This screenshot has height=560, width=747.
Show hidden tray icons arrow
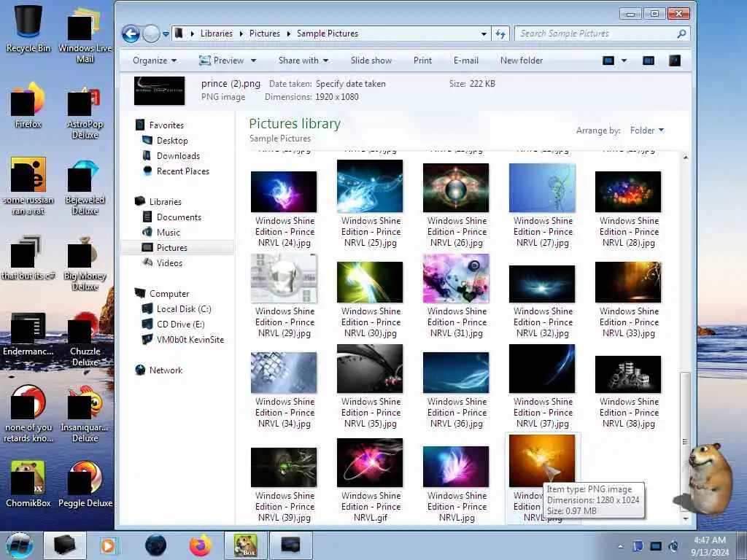coord(620,546)
